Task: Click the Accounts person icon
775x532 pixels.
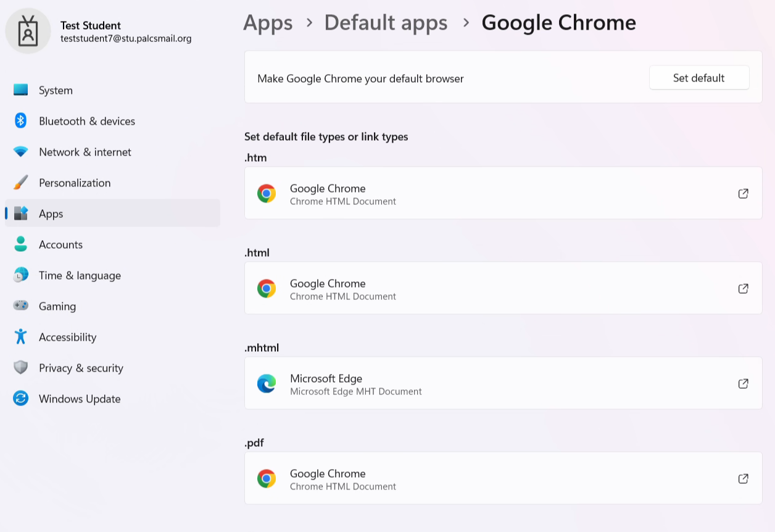Action: (21, 244)
